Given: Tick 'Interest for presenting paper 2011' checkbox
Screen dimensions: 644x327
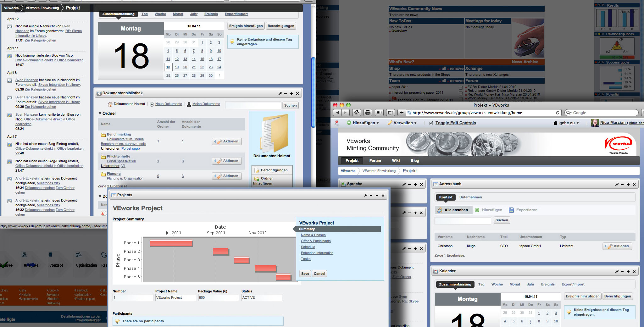Looking at the screenshot, I should click(461, 93).
